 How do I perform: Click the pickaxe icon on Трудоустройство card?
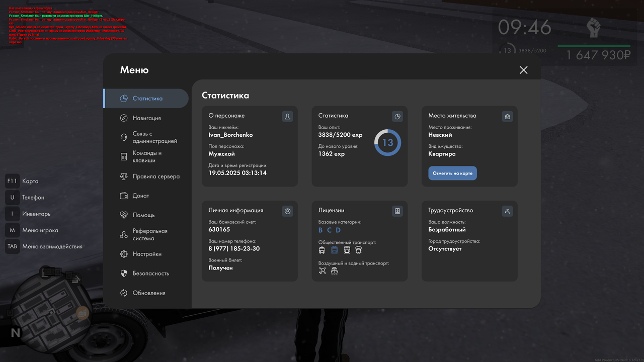(x=507, y=211)
